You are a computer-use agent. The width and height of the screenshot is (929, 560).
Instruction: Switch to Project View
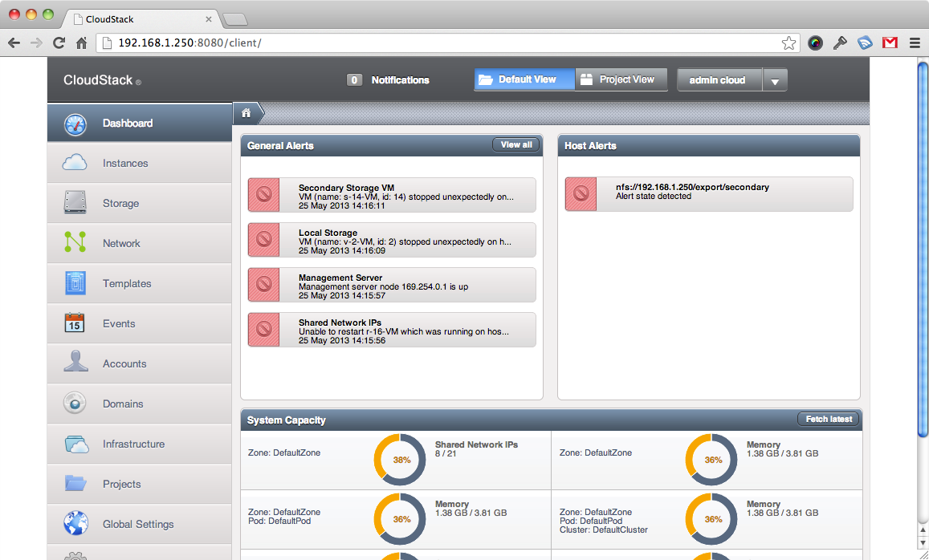pos(621,79)
